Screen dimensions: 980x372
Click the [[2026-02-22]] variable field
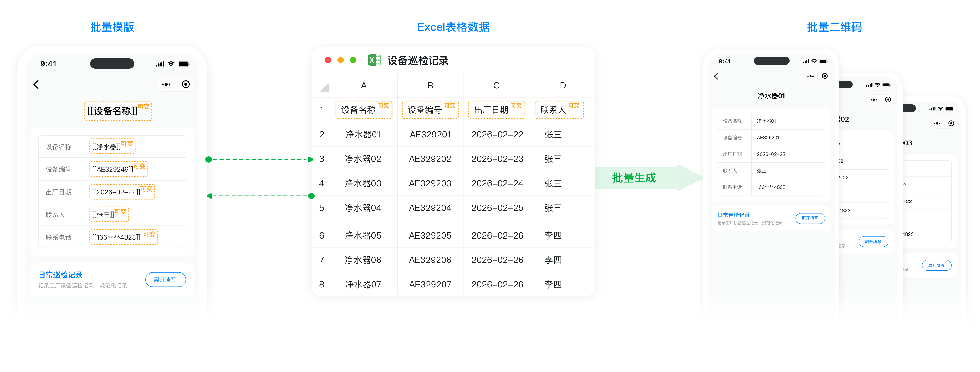pos(122,192)
